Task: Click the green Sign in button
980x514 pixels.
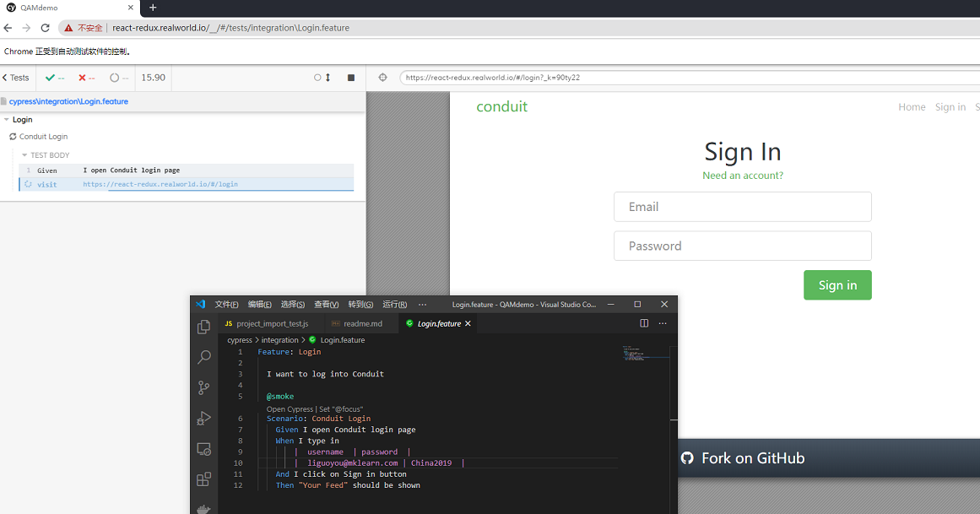Action: point(837,285)
